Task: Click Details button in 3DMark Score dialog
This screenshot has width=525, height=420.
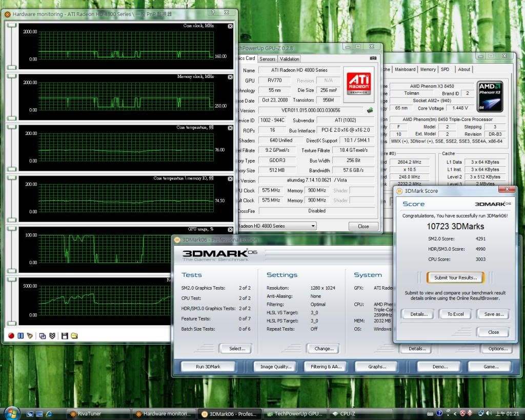Action: [419, 314]
